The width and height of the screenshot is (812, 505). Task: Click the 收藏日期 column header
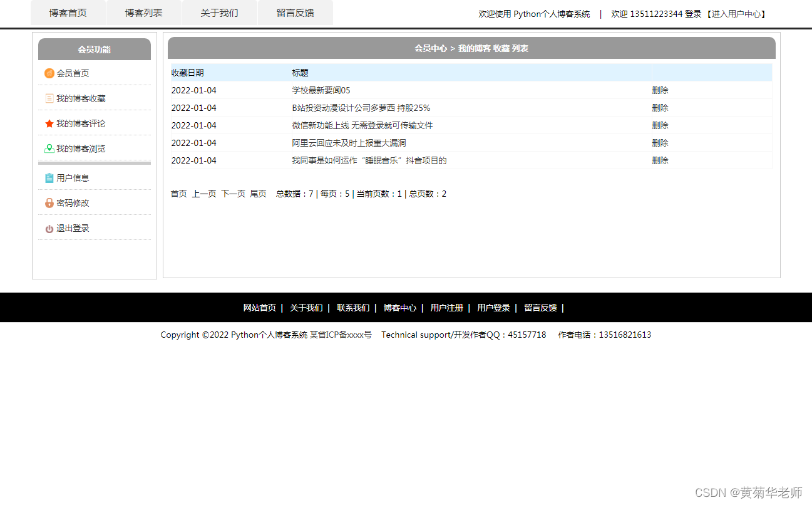coord(188,72)
